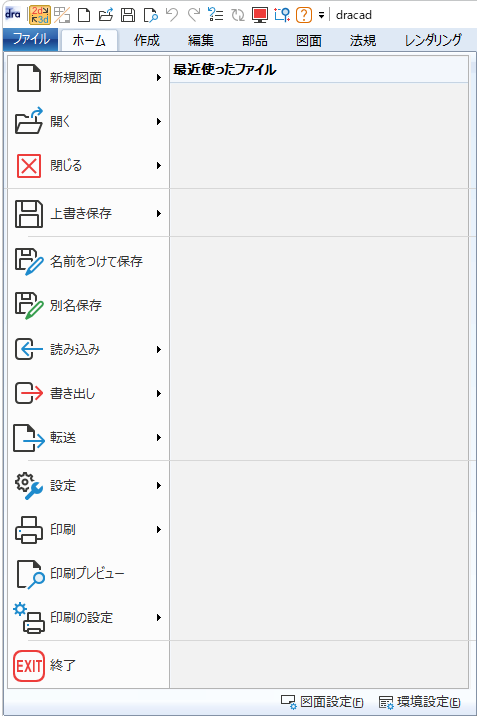Switch to the 作成 ribbon tab
This screenshot has height=716, width=477.
tap(147, 41)
